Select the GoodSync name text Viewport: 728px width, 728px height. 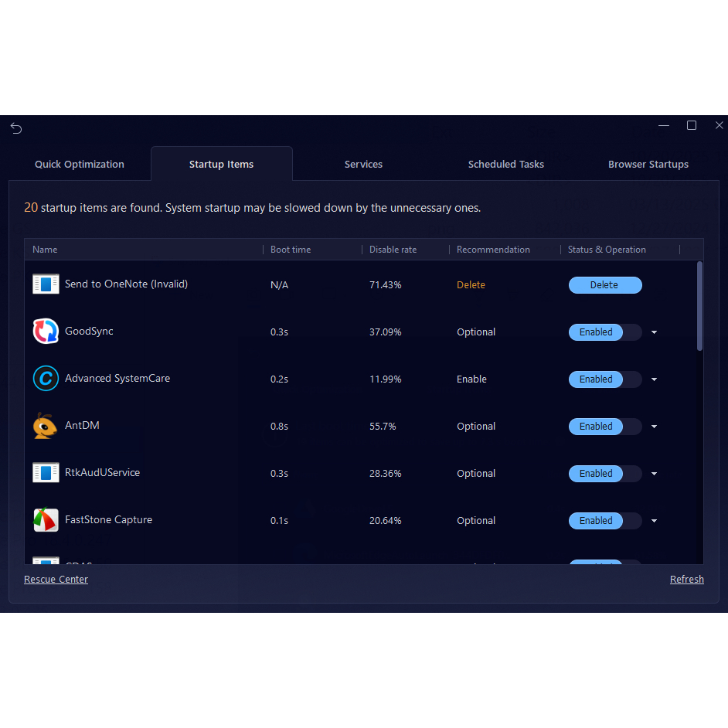tap(89, 332)
